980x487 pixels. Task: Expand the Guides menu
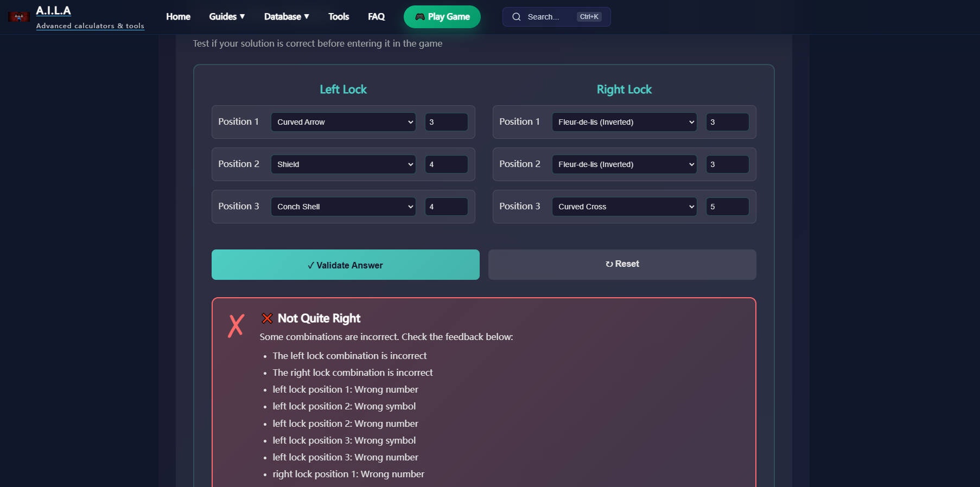tap(227, 17)
